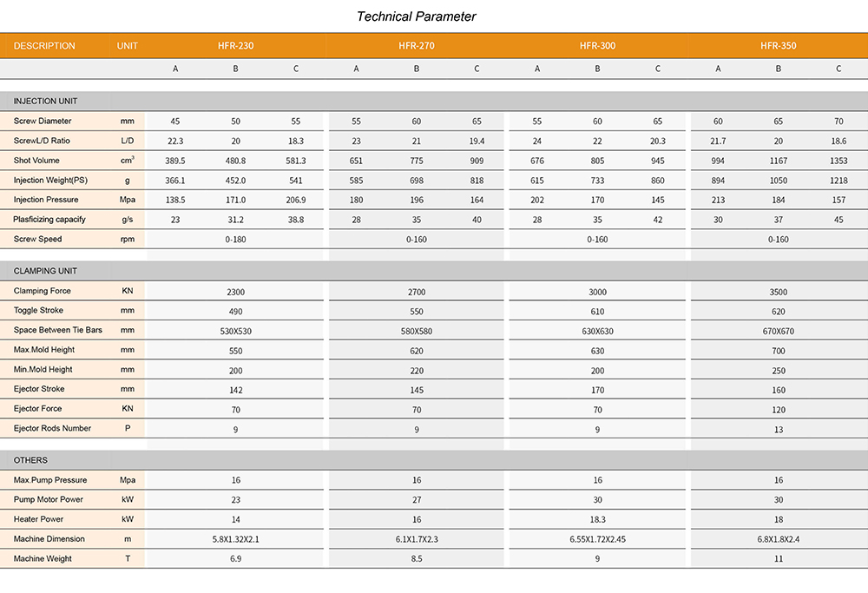Click the INJECTION UNIT section heading
The image size is (868, 593).
click(x=46, y=102)
